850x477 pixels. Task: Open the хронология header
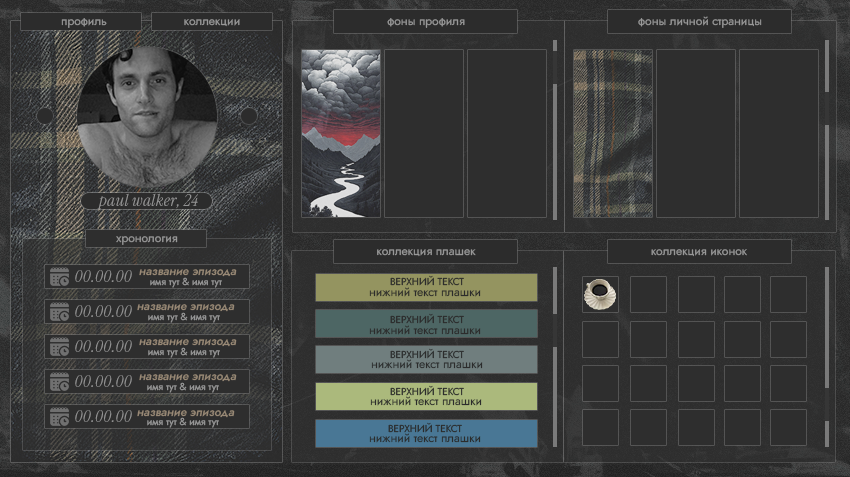(146, 238)
